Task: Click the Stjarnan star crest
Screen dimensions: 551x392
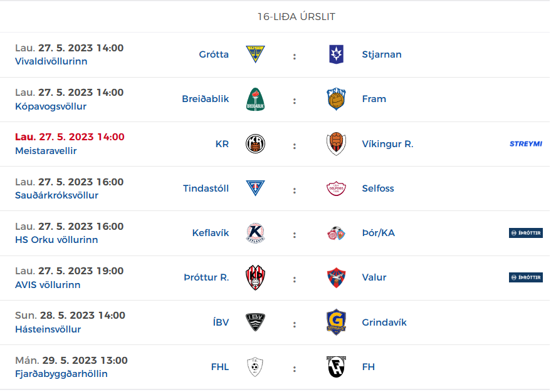Action: (336, 54)
